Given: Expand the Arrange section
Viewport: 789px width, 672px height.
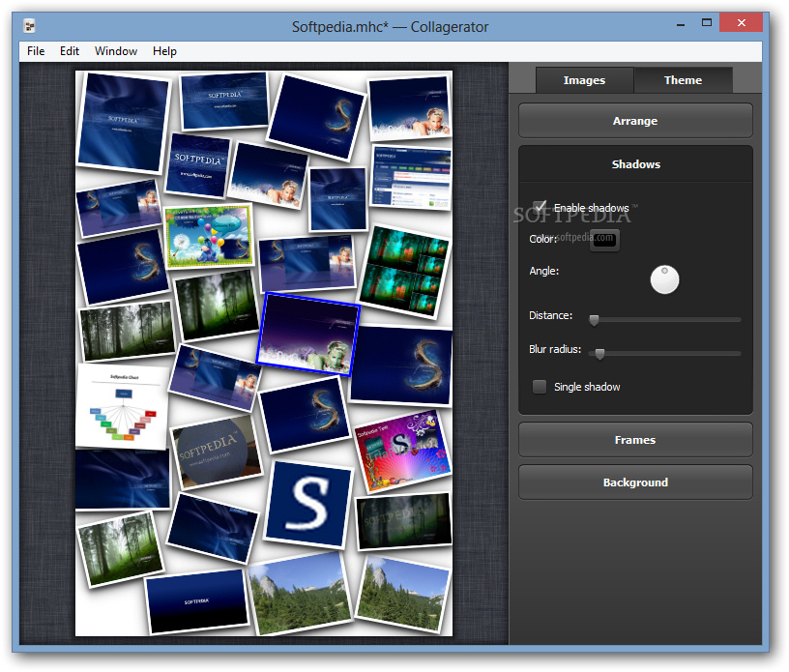Looking at the screenshot, I should point(635,121).
